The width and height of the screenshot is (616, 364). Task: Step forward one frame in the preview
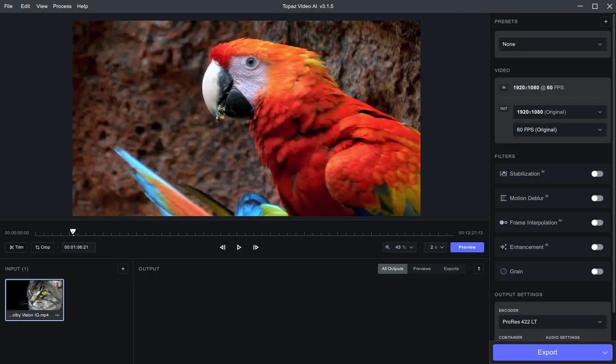point(256,247)
